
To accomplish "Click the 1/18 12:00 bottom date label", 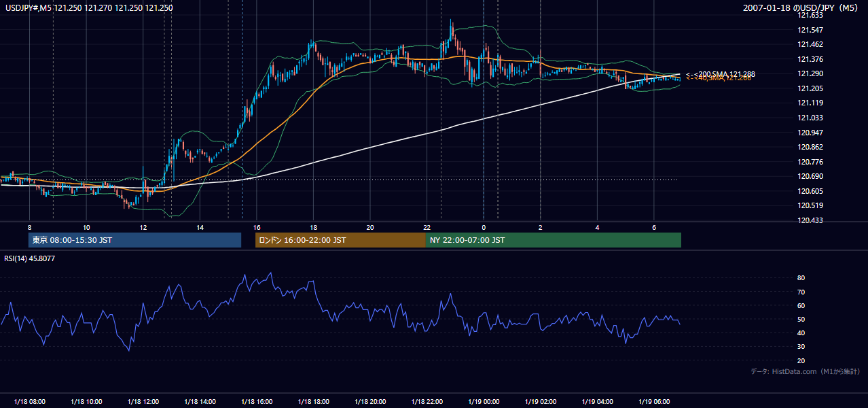I will click(x=143, y=402).
